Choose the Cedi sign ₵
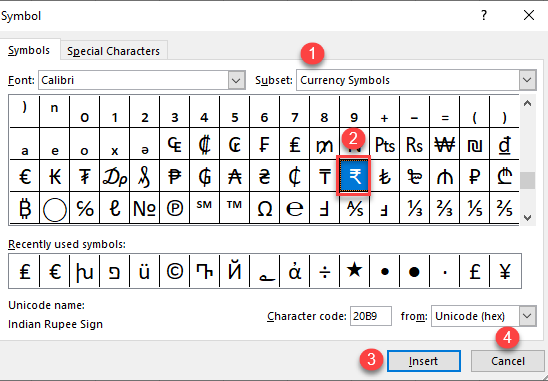This screenshot has height=381, width=548. pos(294,176)
